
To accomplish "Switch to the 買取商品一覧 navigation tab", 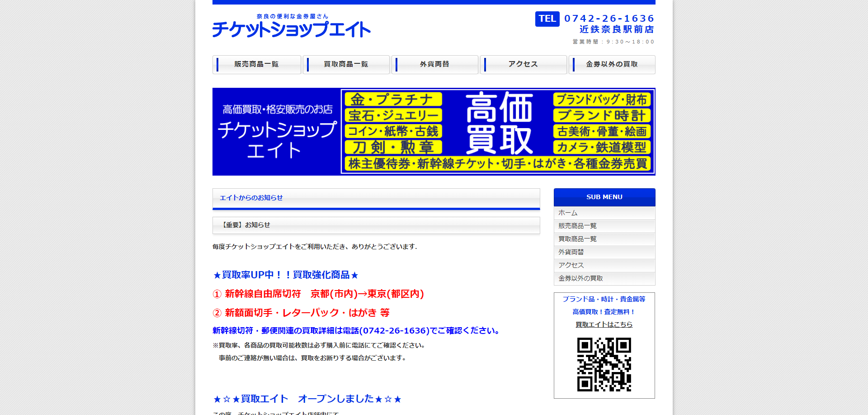I will click(x=346, y=64).
